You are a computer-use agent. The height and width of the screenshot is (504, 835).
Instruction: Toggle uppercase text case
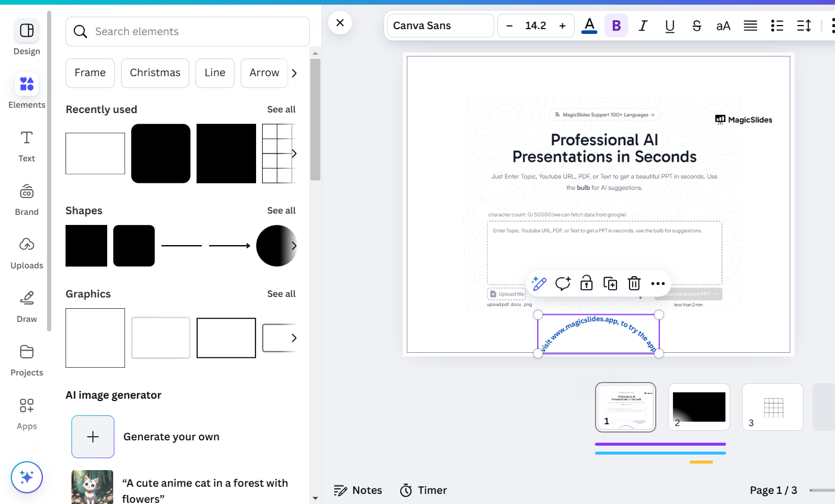point(724,26)
